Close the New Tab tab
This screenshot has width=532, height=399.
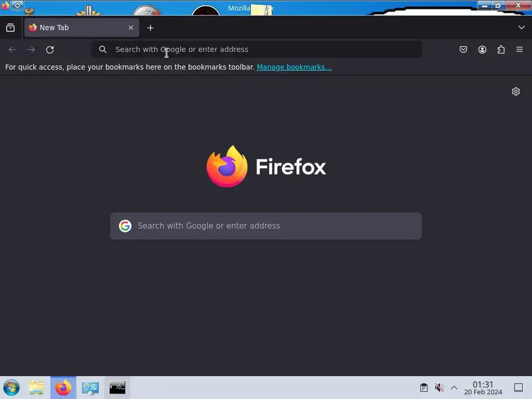click(x=131, y=28)
